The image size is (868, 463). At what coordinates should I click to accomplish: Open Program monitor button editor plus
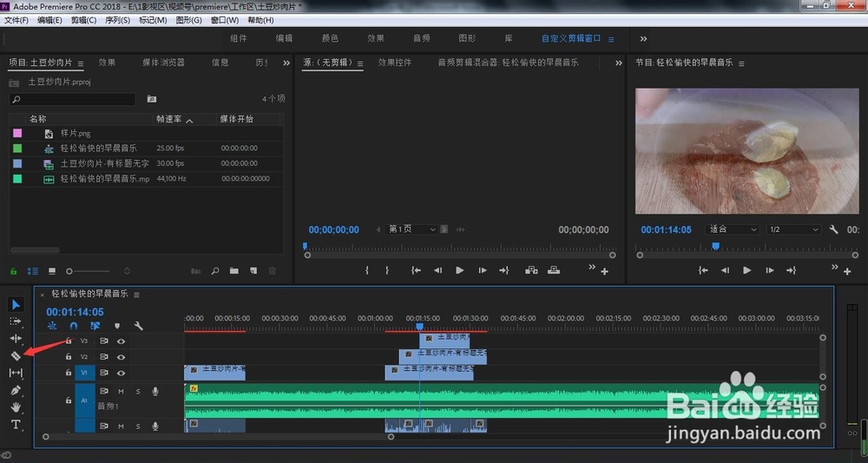tap(847, 272)
